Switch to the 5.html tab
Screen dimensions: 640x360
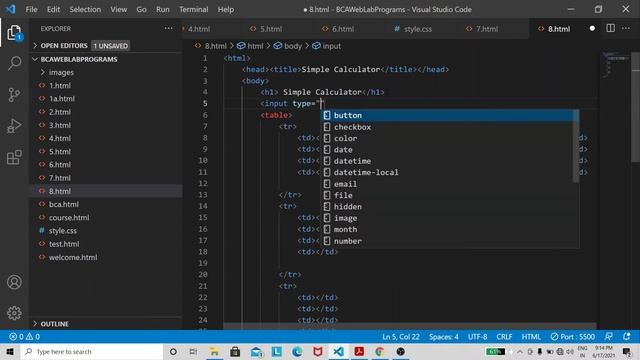(x=267, y=29)
